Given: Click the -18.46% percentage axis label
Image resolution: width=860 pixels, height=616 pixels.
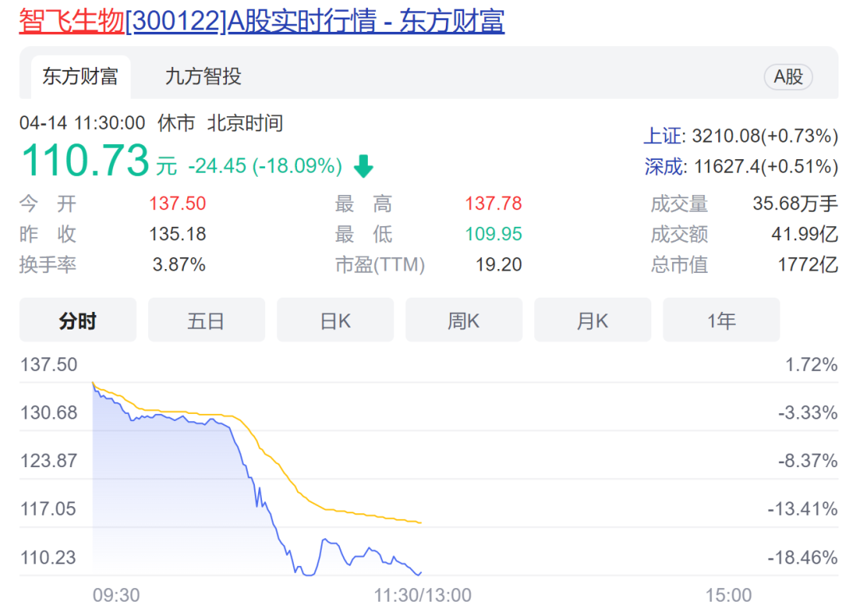Looking at the screenshot, I should tap(803, 558).
